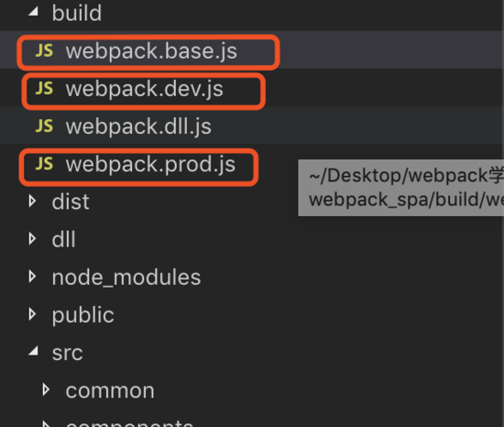The width and height of the screenshot is (504, 427).
Task: Expand the dist folder arrow
Action: click(32, 202)
